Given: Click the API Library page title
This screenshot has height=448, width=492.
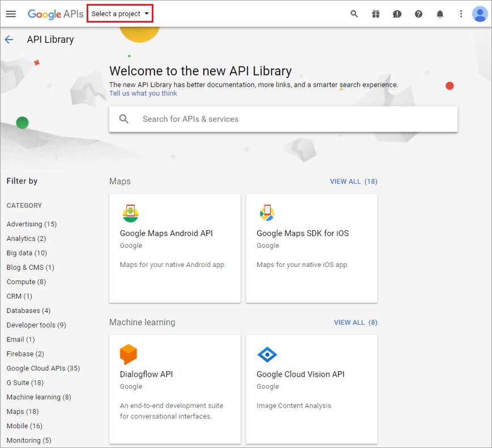Looking at the screenshot, I should click(x=50, y=40).
